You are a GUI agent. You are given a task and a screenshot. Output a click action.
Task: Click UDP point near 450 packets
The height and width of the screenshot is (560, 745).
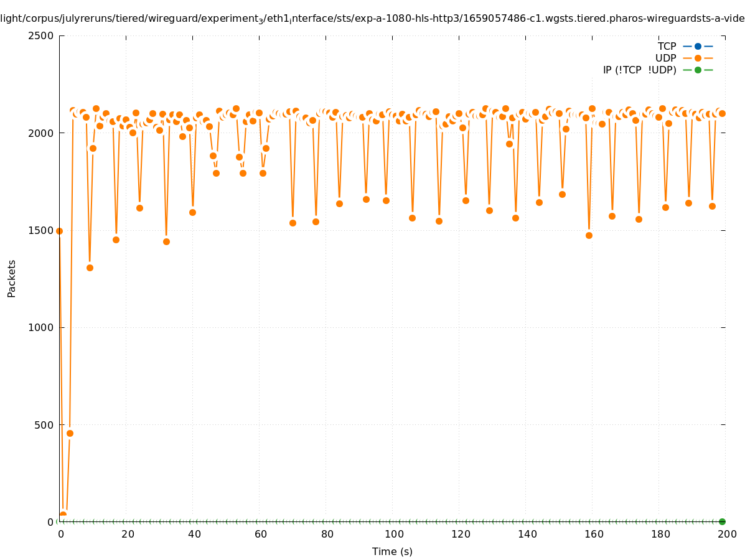click(x=70, y=433)
